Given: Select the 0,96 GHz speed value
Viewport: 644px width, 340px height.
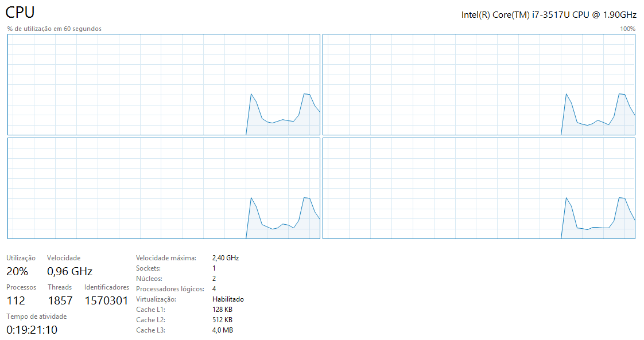Looking at the screenshot, I should (x=70, y=271).
